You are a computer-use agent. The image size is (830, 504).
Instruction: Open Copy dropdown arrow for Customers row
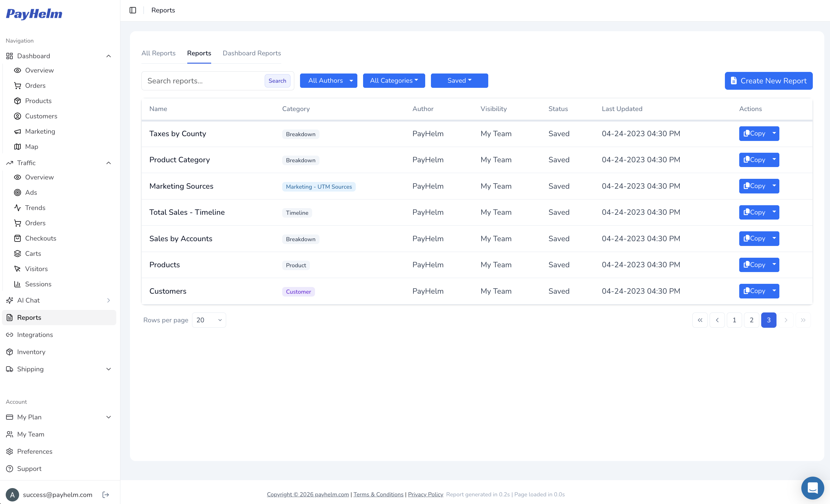point(774,291)
